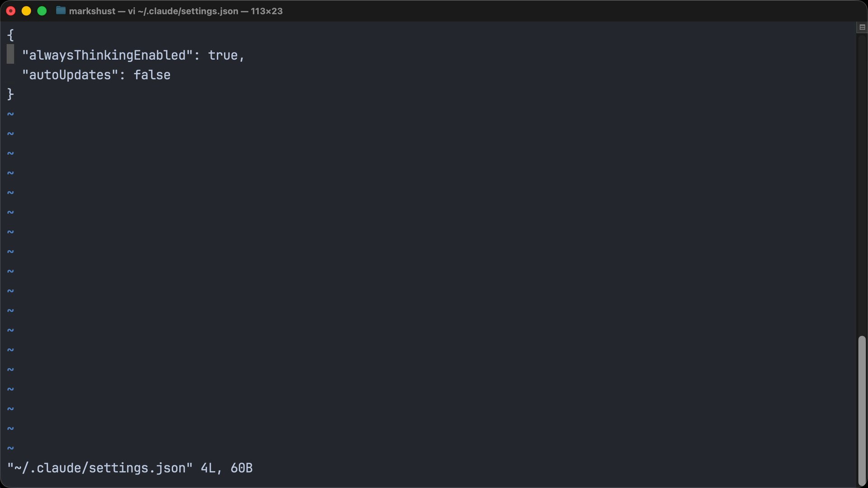Click the first tilde below the closing brace
Image resolution: width=868 pixels, height=488 pixels.
click(10, 114)
